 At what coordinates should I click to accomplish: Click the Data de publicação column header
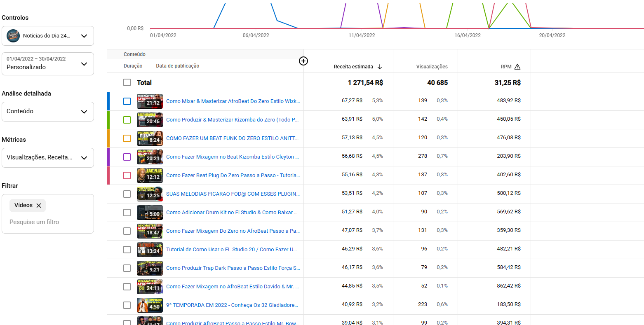(x=178, y=66)
